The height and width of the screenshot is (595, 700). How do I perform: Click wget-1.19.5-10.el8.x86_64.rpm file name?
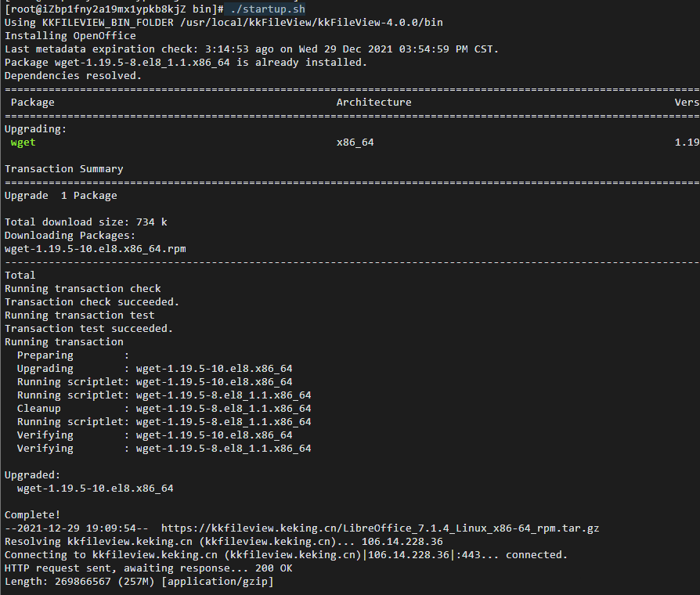(95, 249)
